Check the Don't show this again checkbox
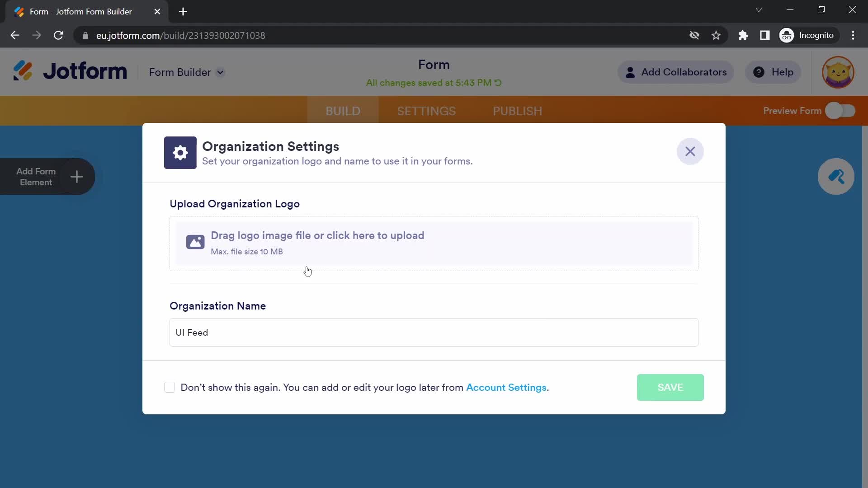Screen dimensions: 868x488 [169, 387]
